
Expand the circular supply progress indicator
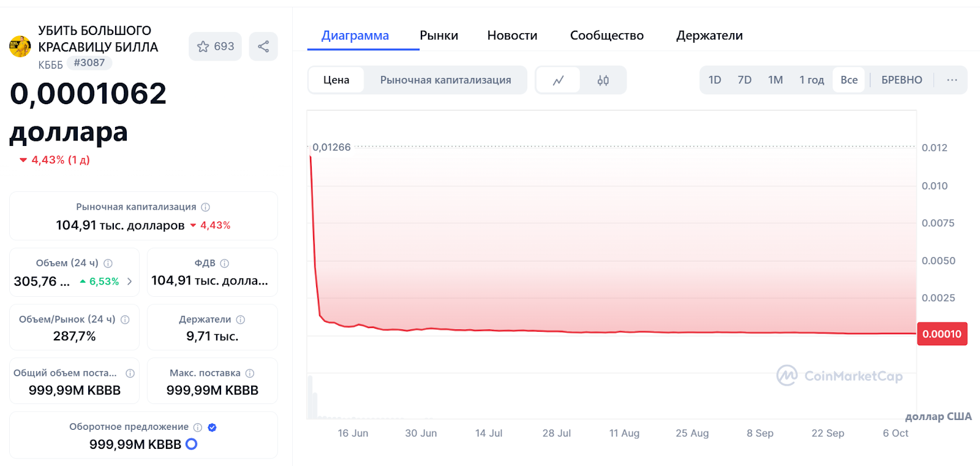point(192,444)
